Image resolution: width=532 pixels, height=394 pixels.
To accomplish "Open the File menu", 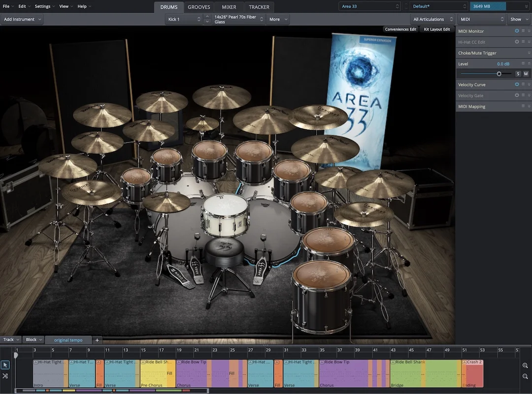I will coord(8,6).
